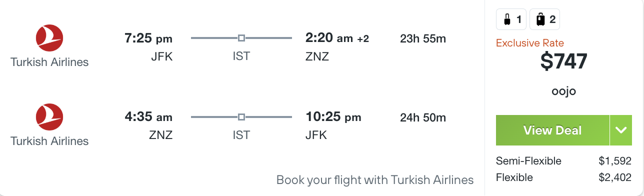The width and height of the screenshot is (644, 196).
Task: Click the 7:25 pm JFK departure time
Action: (x=148, y=38)
